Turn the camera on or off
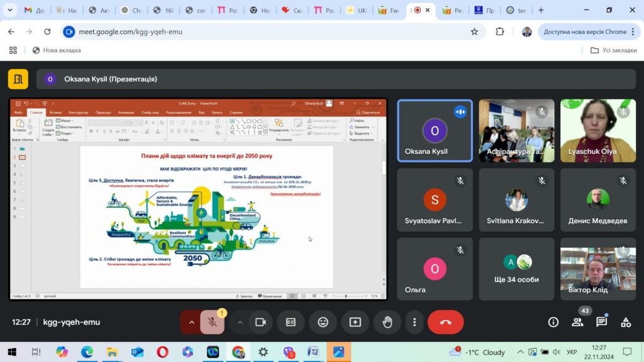 [260, 322]
